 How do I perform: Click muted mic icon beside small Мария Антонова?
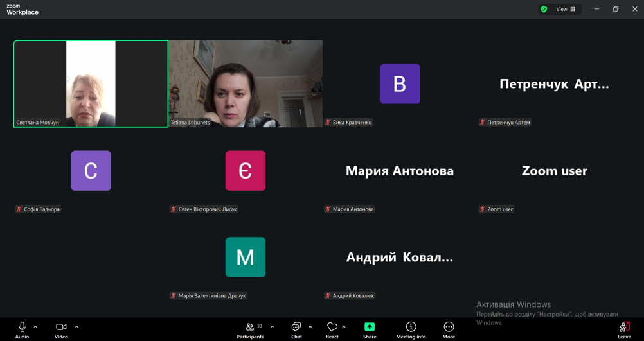[x=328, y=209]
